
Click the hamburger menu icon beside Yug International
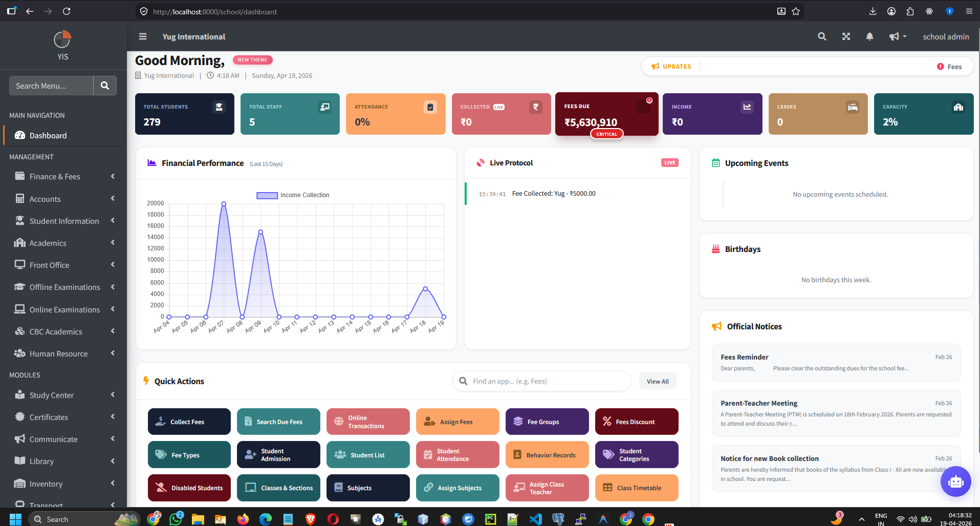[143, 36]
